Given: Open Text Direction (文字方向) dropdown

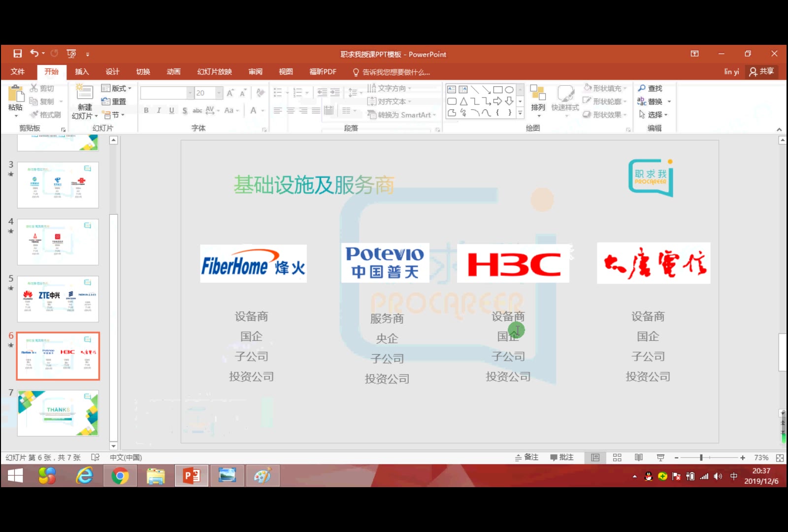Looking at the screenshot, I should [x=389, y=88].
